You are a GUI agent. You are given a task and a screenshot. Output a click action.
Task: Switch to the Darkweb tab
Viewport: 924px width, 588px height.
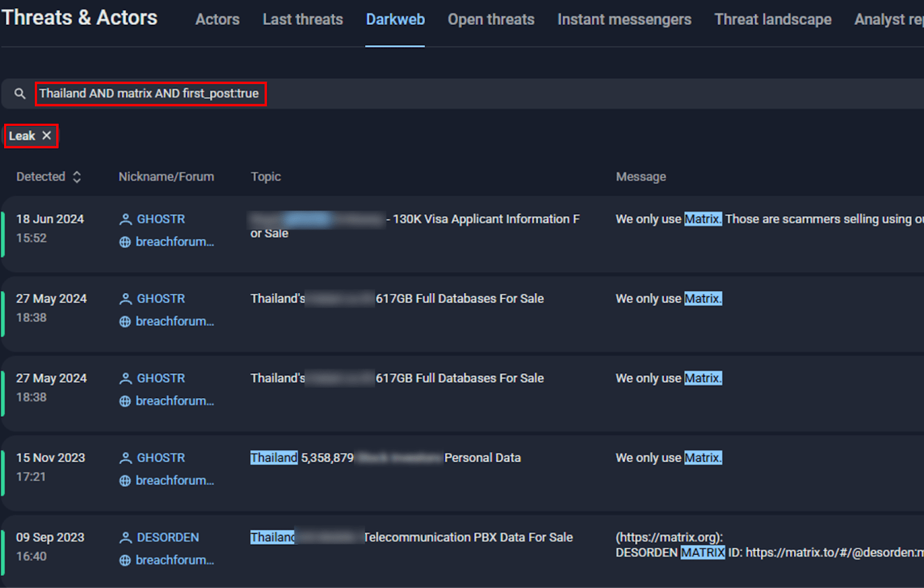tap(395, 19)
